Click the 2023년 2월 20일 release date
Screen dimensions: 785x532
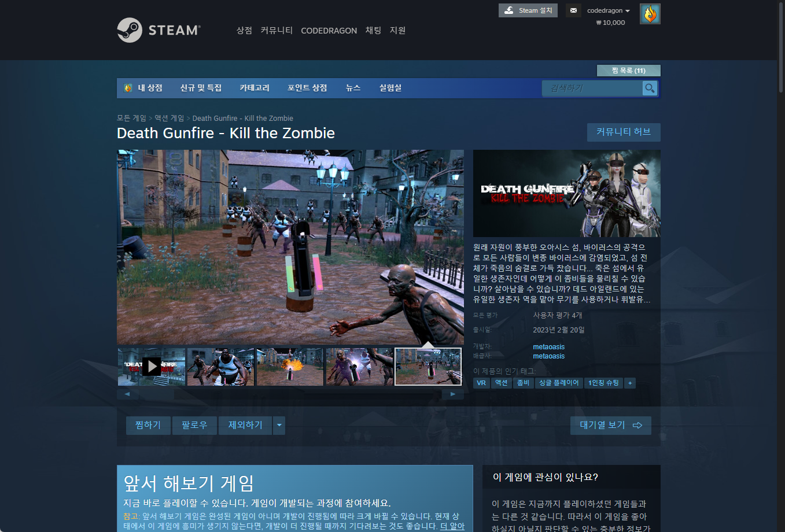559,330
